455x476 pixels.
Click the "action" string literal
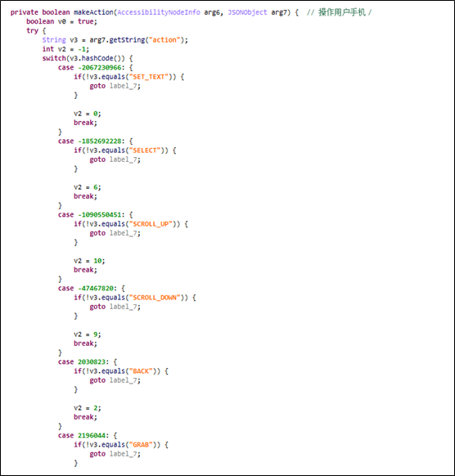point(164,40)
